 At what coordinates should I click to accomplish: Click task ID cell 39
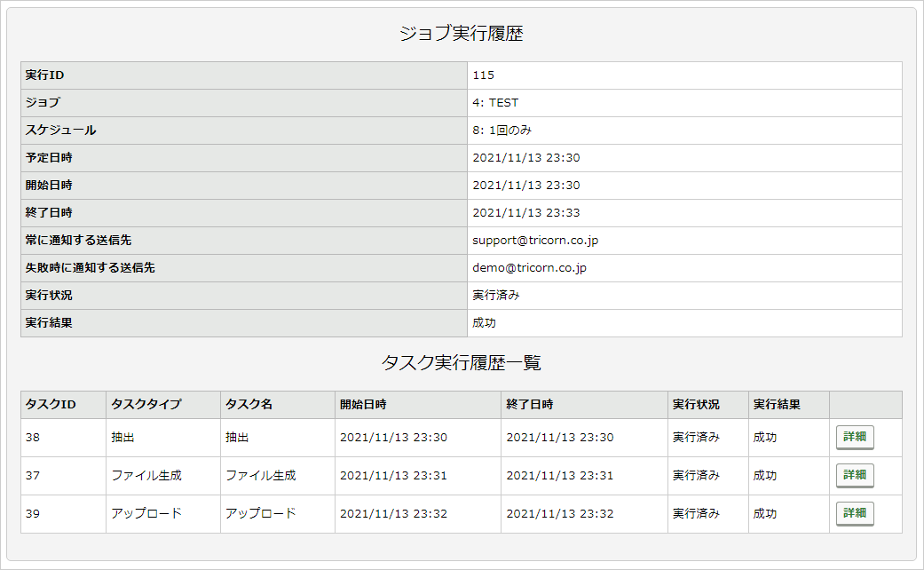(64, 514)
